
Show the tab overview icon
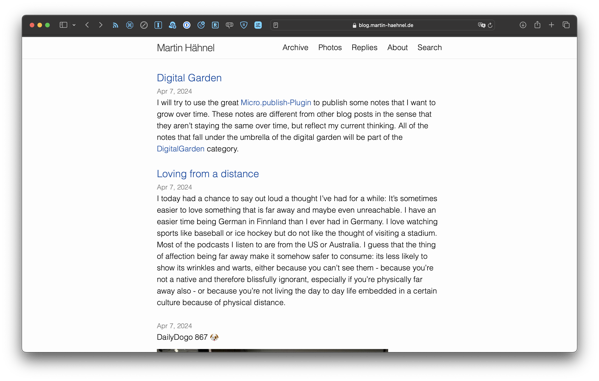(x=566, y=25)
